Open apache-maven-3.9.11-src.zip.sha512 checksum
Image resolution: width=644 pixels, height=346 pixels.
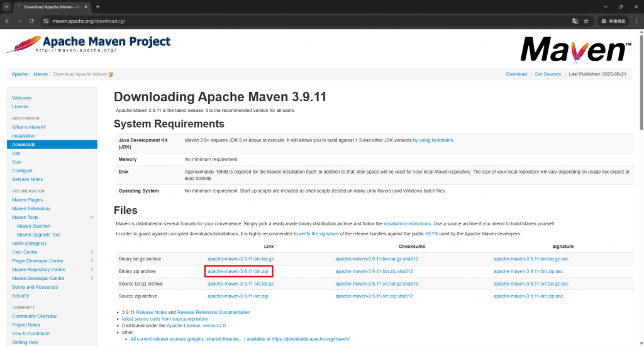[374, 296]
